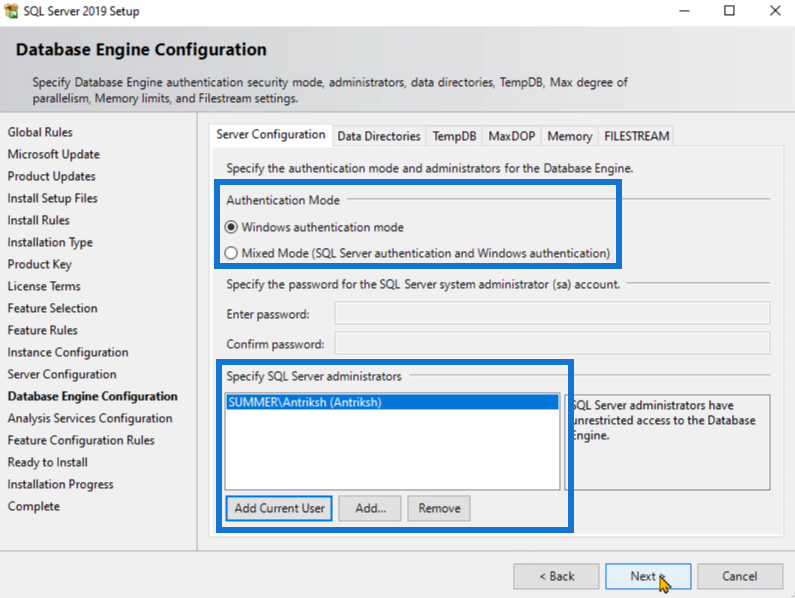Click Analysis Services Configuration step
Viewport: 795px width, 598px height.
[x=90, y=418]
